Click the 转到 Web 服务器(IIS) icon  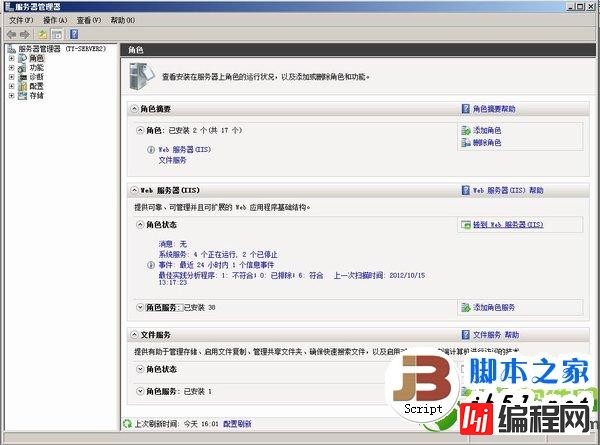click(466, 225)
